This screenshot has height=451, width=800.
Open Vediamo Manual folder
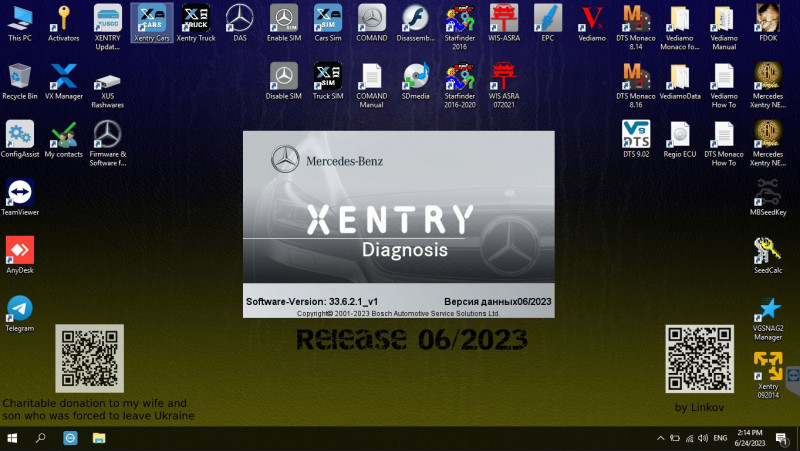point(724,28)
